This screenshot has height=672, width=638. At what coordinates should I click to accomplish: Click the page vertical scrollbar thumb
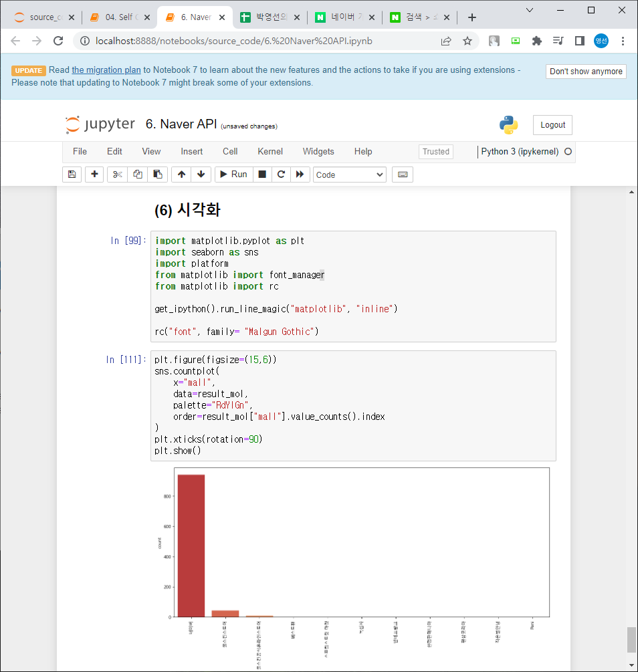pos(631,639)
